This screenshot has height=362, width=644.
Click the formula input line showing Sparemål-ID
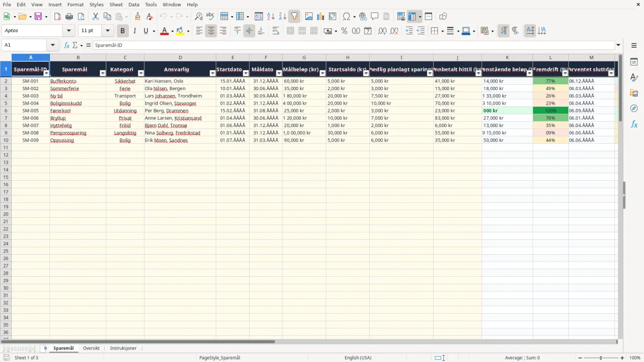[353, 46]
